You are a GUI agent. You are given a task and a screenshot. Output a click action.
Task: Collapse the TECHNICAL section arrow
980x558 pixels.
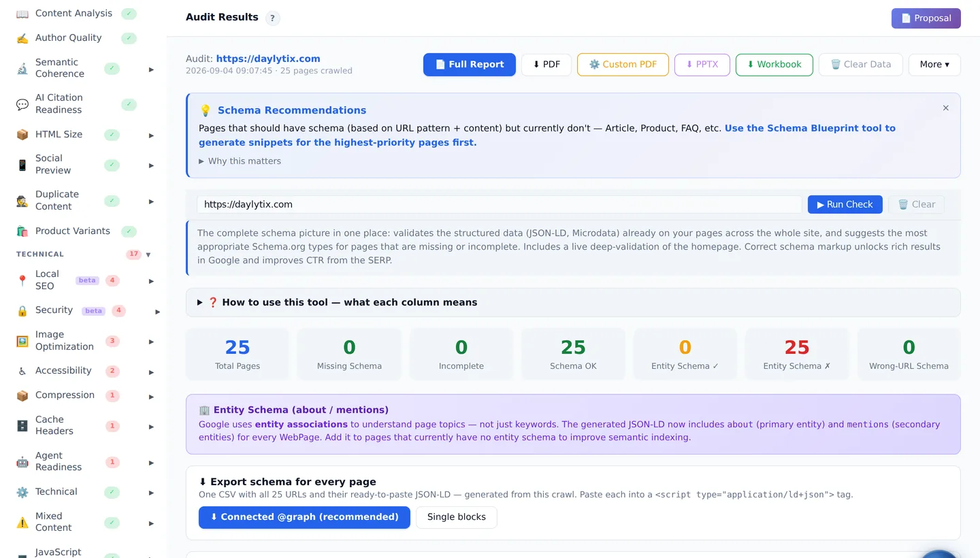[148, 255]
